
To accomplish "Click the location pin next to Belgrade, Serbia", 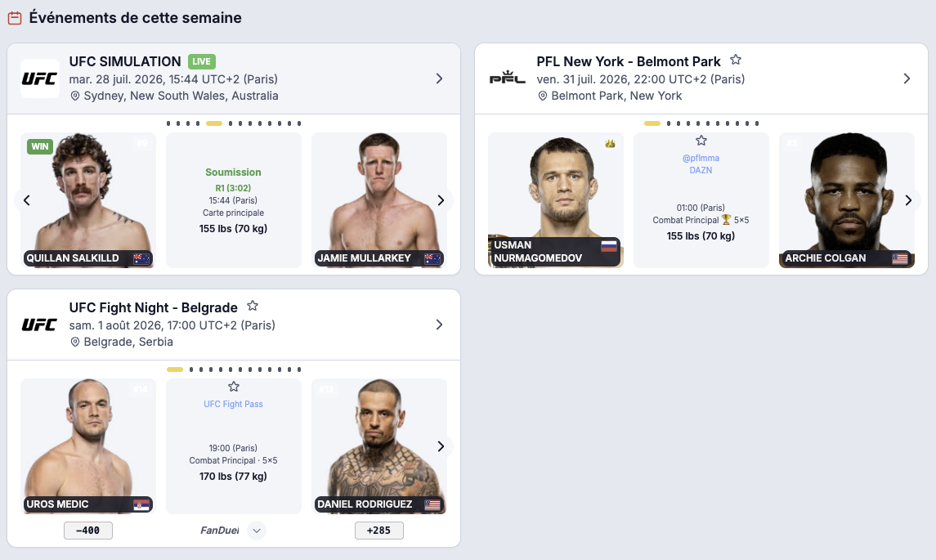I will coord(75,342).
